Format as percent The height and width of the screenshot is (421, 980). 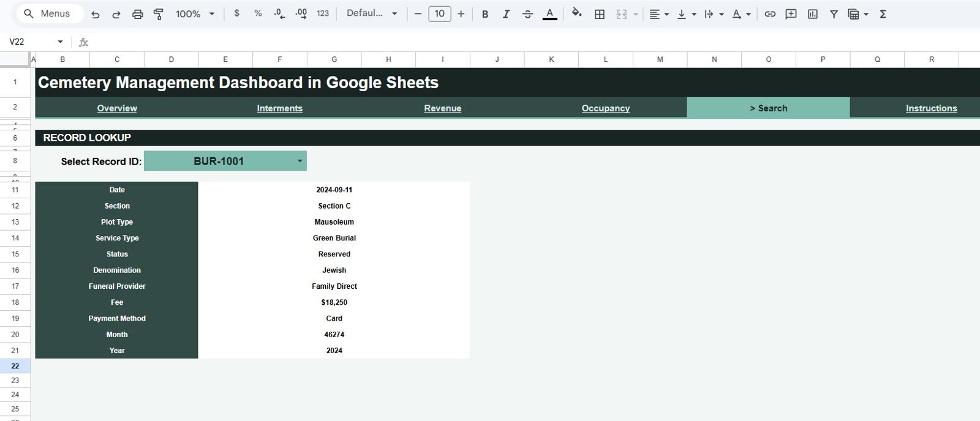[x=258, y=13]
